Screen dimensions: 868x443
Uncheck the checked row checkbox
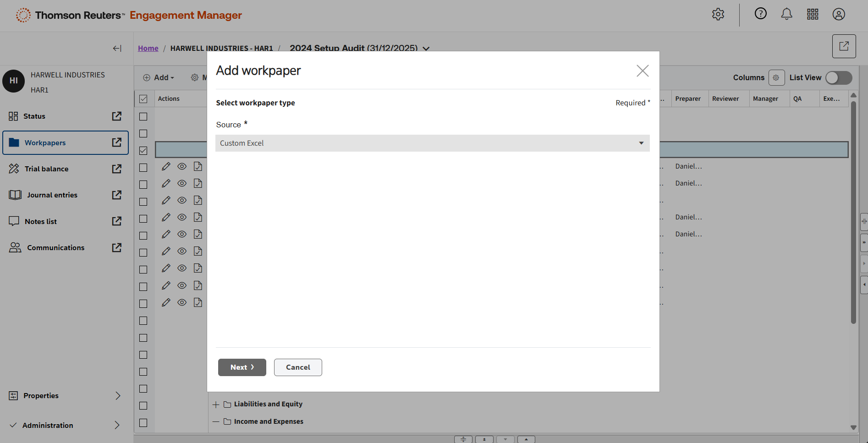tap(143, 151)
